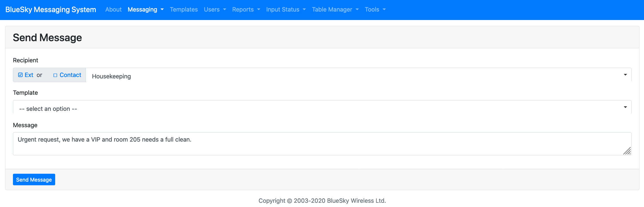644x207 pixels.
Task: Click the Send Message button
Action: pos(34,180)
